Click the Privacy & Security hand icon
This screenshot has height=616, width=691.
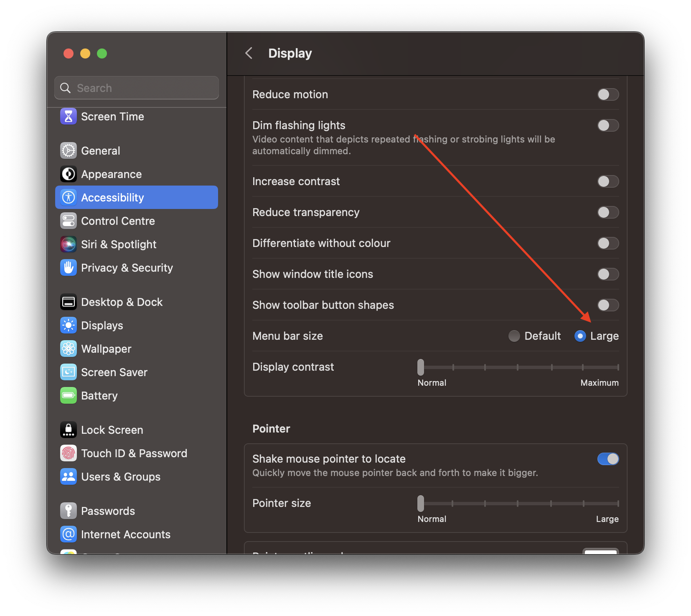(x=69, y=268)
